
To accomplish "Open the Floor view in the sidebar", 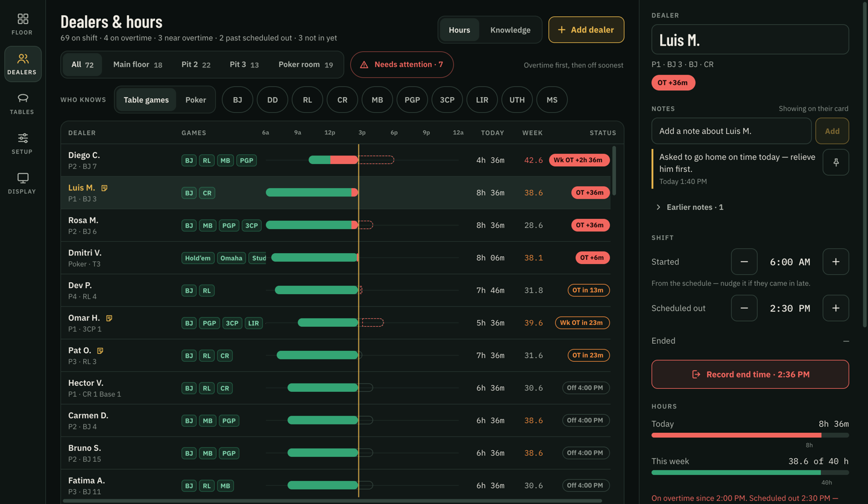I will click(22, 24).
